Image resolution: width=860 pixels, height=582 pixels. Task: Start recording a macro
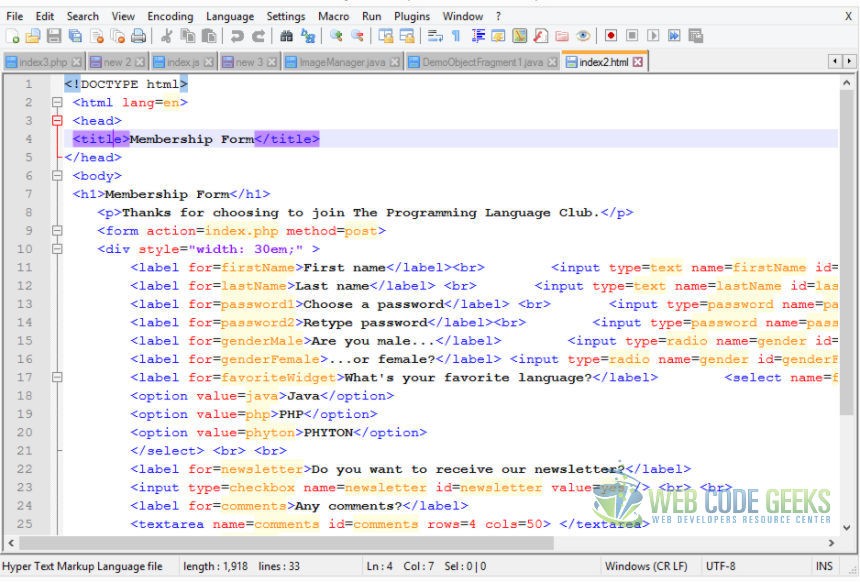610,36
